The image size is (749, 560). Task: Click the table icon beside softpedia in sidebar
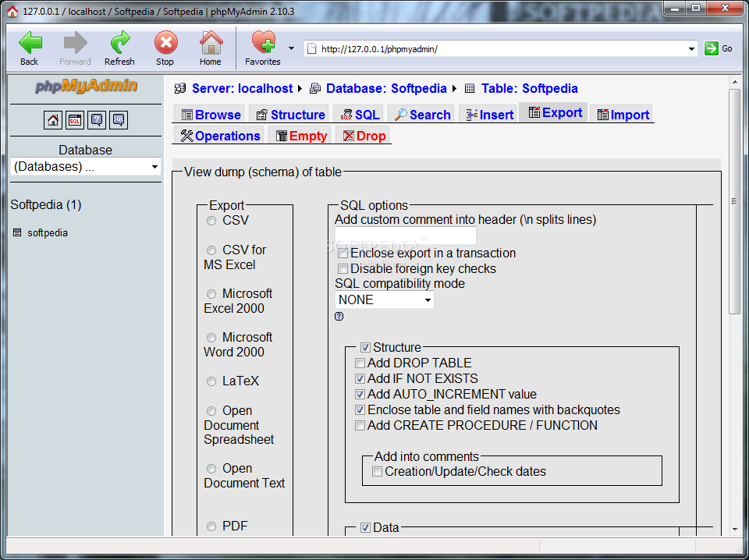[17, 233]
